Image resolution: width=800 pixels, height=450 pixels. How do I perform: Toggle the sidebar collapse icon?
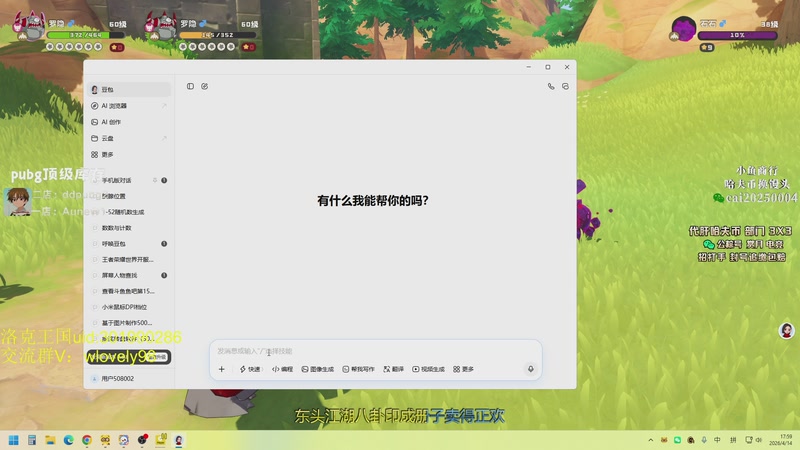tap(190, 86)
